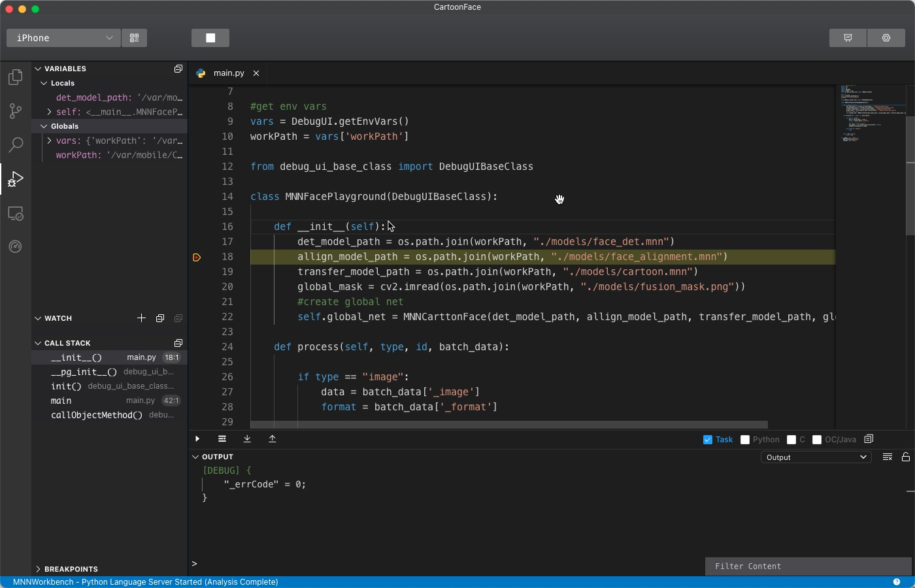This screenshot has height=588, width=915.
Task: Click the debug console prompt input
Action: 448,564
